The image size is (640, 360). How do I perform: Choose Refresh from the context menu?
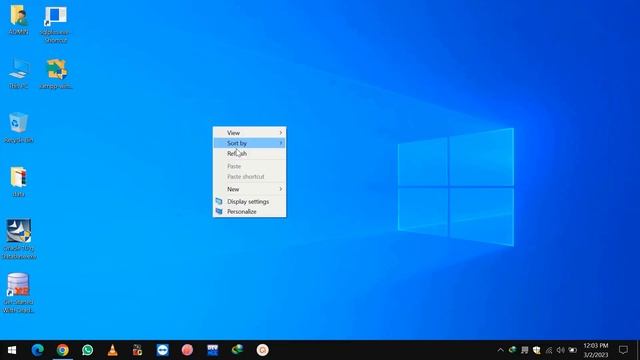[x=249, y=153]
